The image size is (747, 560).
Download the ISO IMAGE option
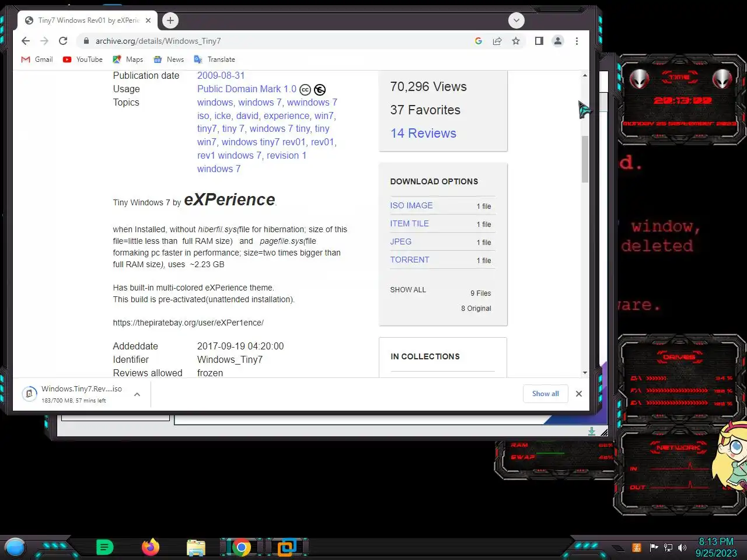(411, 205)
